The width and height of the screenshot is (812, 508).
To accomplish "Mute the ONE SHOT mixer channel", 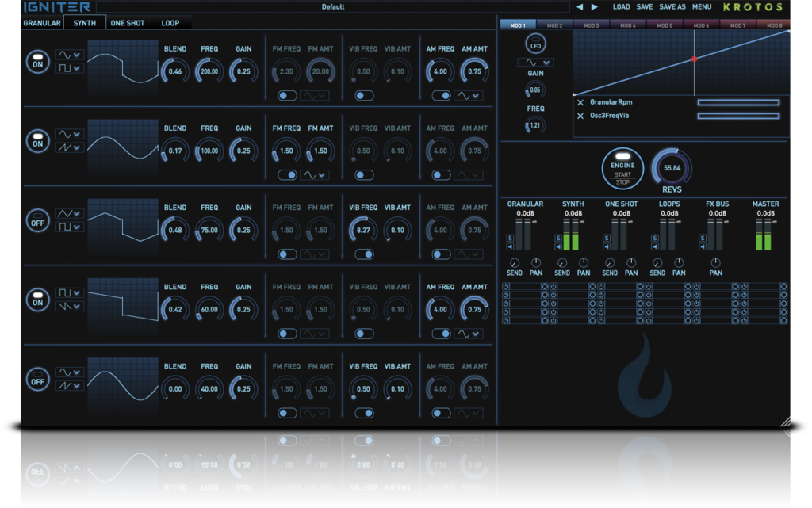I will pyautogui.click(x=607, y=246).
